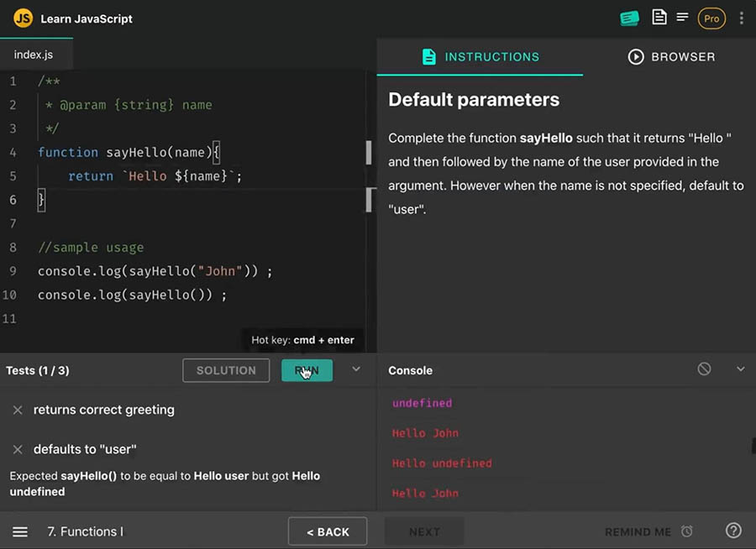Screen dimensions: 756x549
Task: Open the document notes icon in header
Action: coord(659,18)
